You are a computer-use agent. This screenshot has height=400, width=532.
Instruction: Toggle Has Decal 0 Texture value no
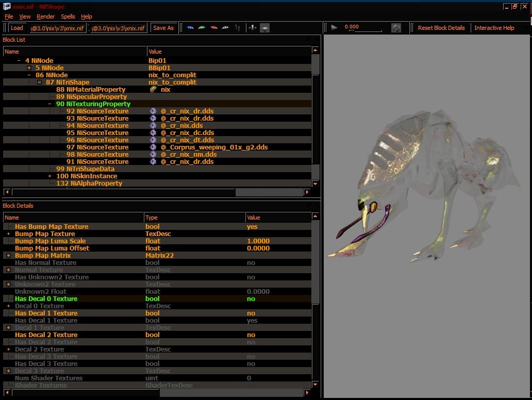click(x=251, y=299)
